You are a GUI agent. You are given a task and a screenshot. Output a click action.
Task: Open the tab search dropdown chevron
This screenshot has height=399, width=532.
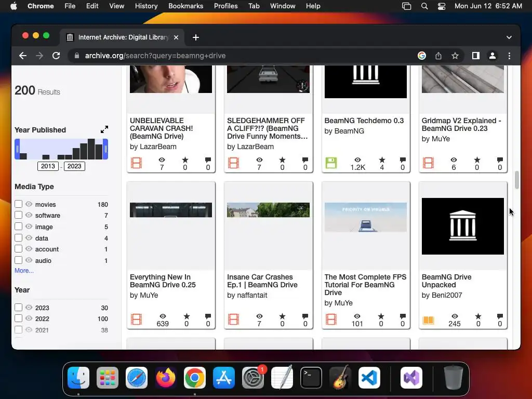509,37
